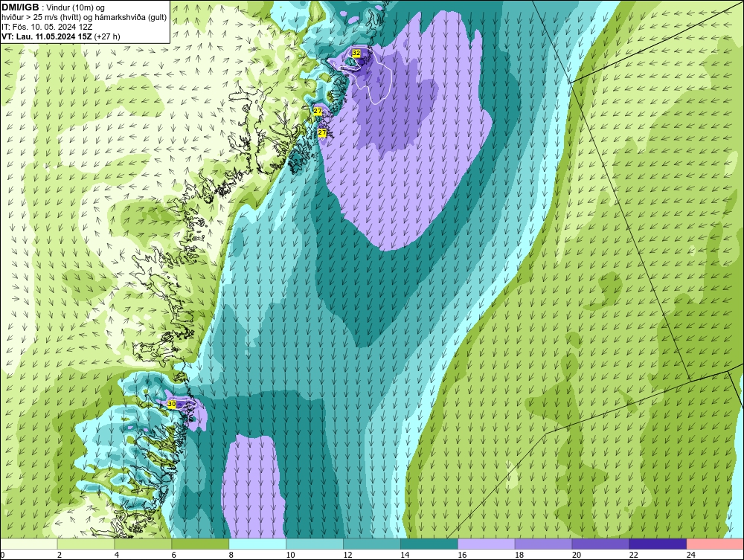Click the legend scale number 12
Screen dimensions: 744x560
(347, 555)
